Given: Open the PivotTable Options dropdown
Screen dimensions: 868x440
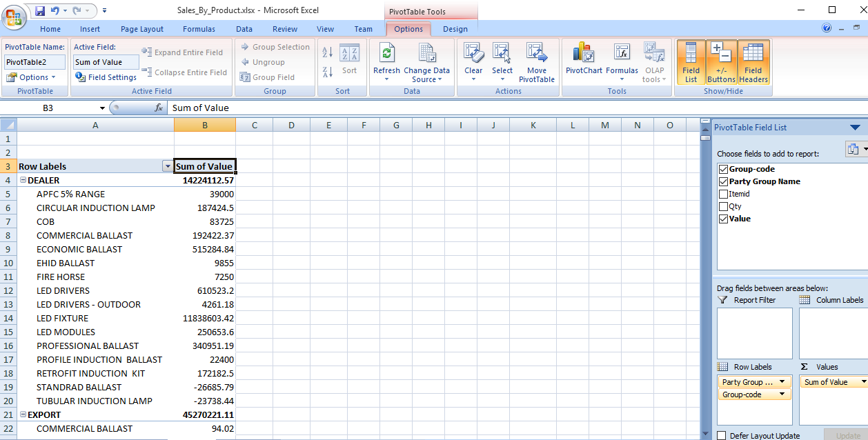Looking at the screenshot, I should [x=32, y=77].
